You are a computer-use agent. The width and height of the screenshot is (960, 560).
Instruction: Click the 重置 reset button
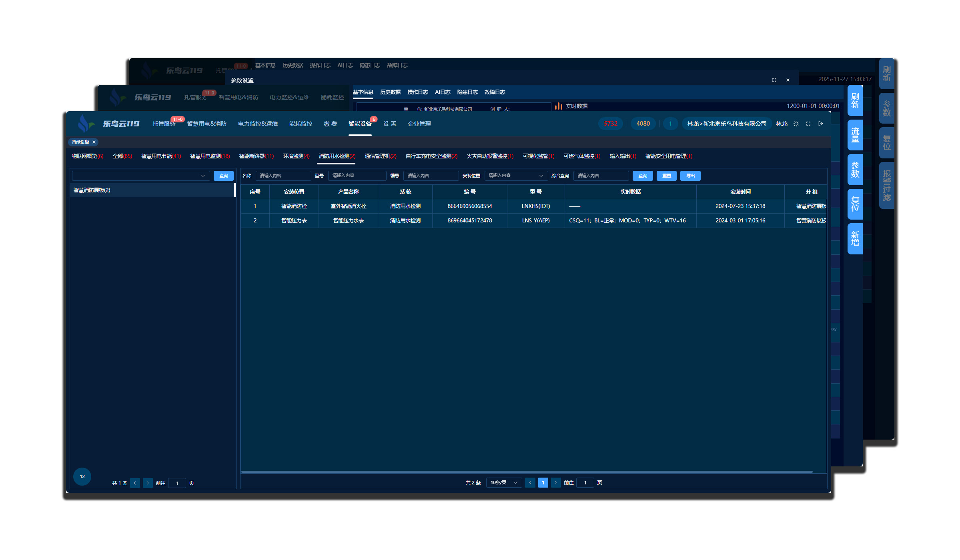[x=666, y=176]
